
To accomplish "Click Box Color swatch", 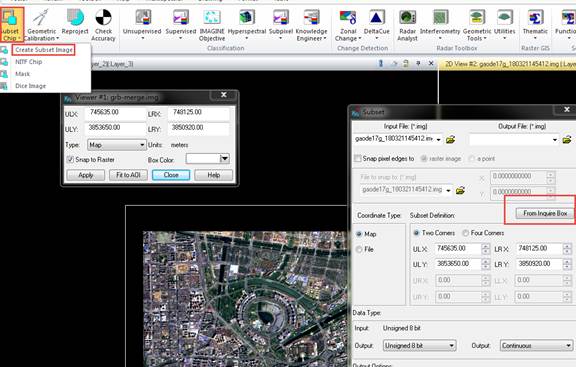I will tap(203, 159).
